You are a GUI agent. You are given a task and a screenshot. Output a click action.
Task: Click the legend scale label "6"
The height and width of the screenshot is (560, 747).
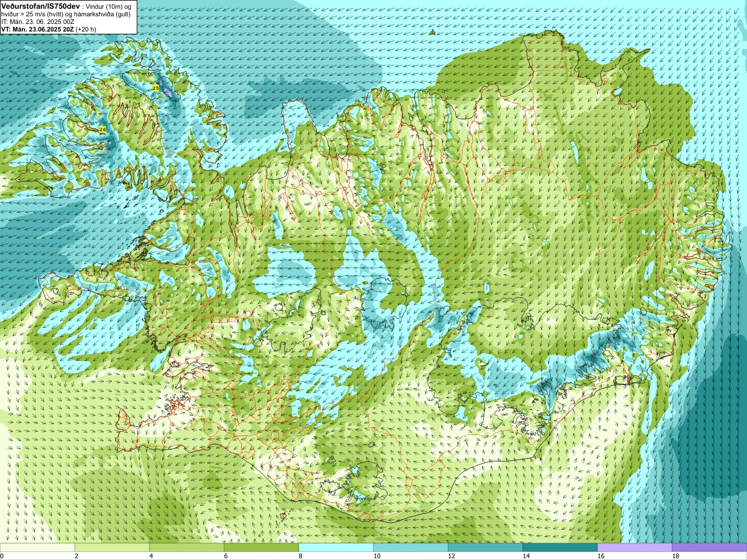click(226, 556)
